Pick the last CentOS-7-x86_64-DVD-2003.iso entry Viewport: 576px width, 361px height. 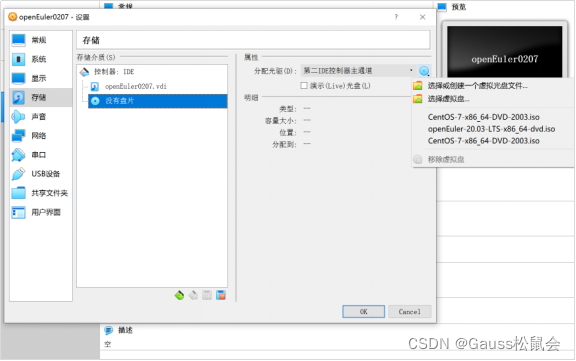492,141
